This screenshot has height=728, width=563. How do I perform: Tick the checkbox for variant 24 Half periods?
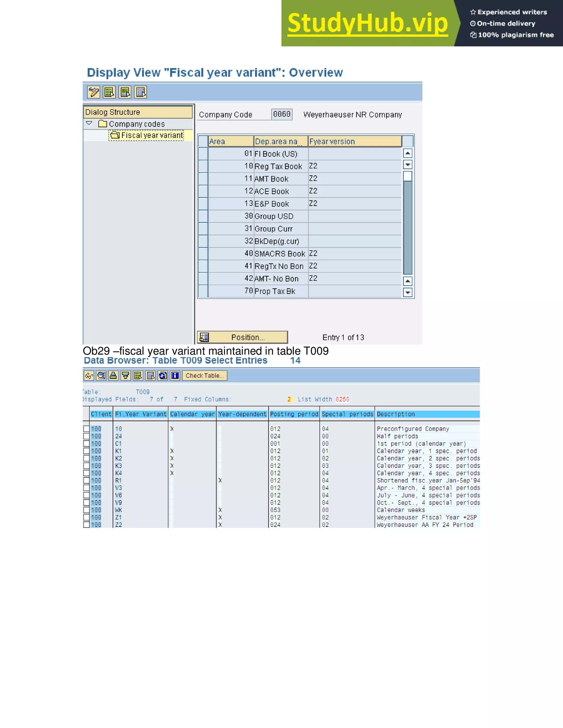[x=86, y=436]
